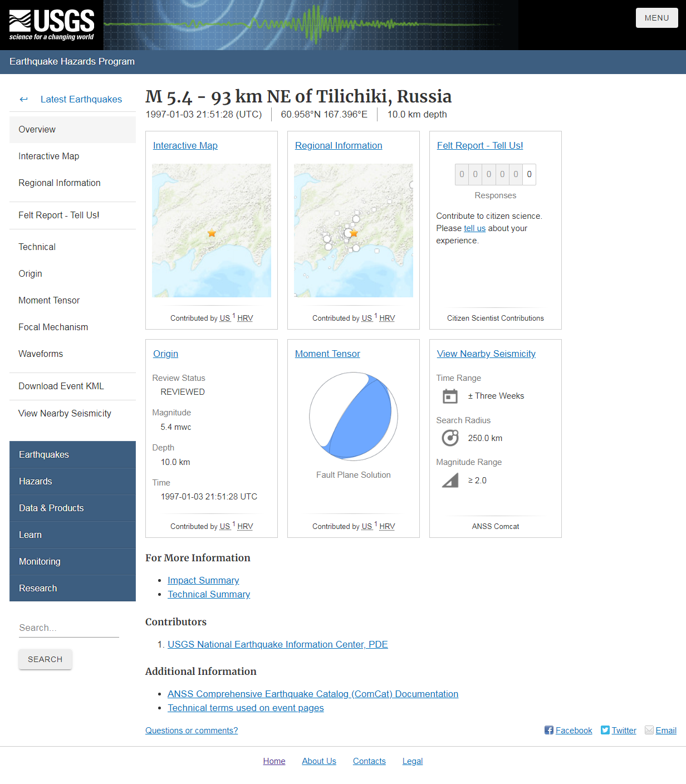Open Moment Tensor card title link

pyautogui.click(x=327, y=354)
